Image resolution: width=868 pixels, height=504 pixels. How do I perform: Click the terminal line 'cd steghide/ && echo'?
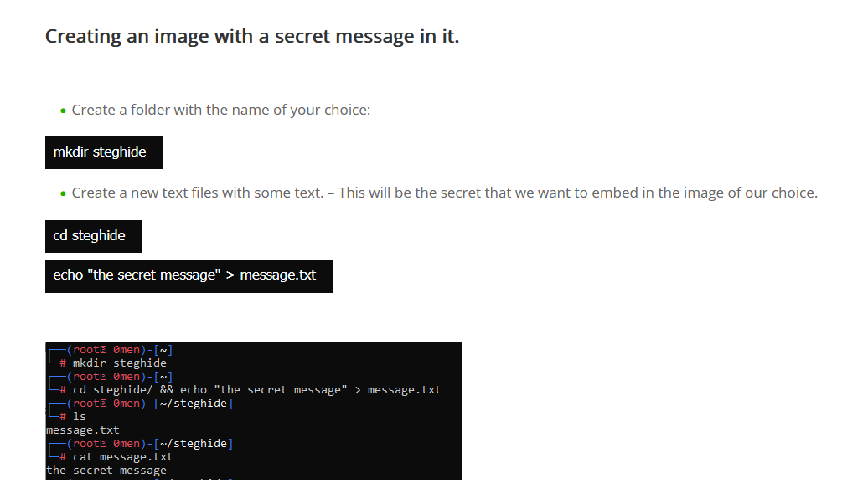(257, 390)
